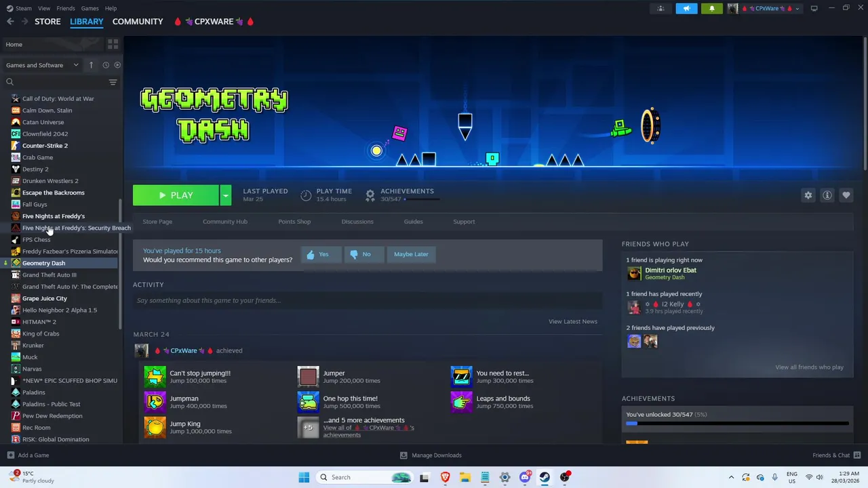Open the Support tab
868x488 pixels.
[464, 222]
